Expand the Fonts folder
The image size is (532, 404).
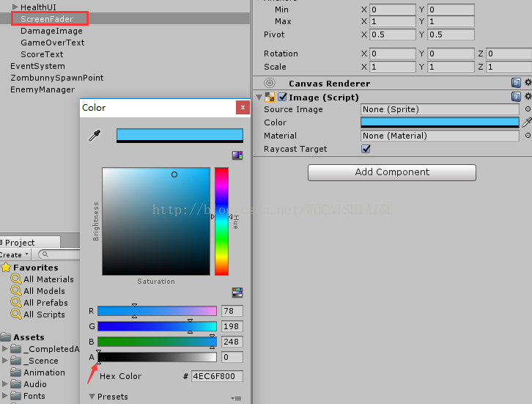tap(4, 396)
